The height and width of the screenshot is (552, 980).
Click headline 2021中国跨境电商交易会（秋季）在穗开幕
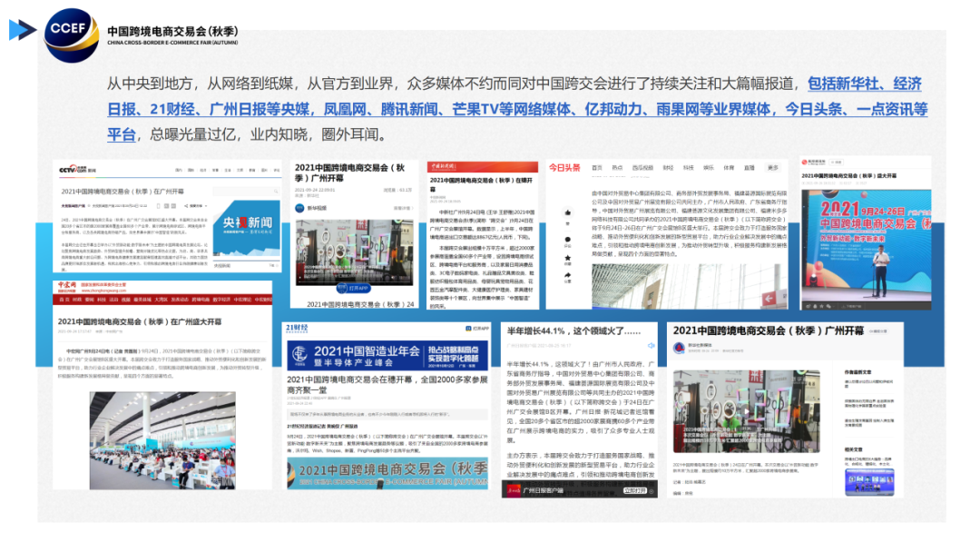point(481,184)
